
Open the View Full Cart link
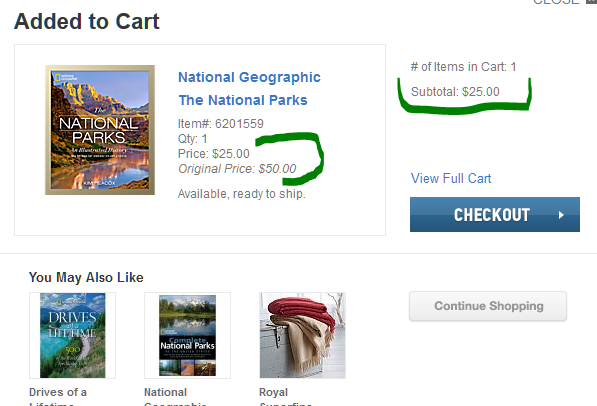pos(451,178)
